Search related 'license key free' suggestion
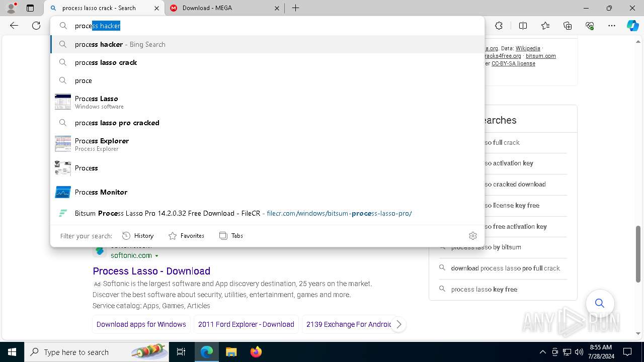 (511, 205)
